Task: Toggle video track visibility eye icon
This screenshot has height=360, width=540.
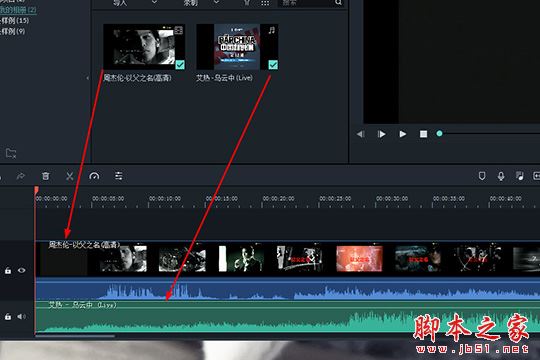Action: (22, 270)
